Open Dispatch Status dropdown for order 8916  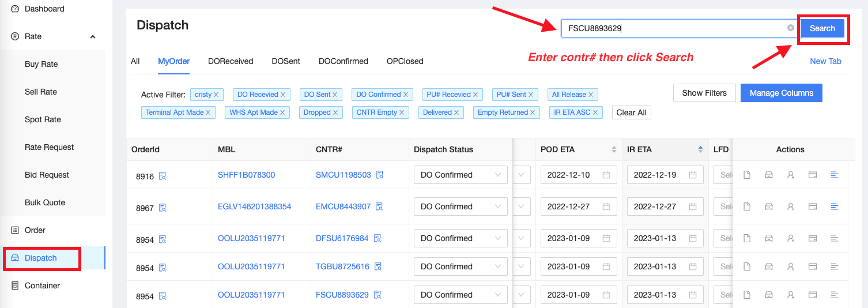pos(461,175)
